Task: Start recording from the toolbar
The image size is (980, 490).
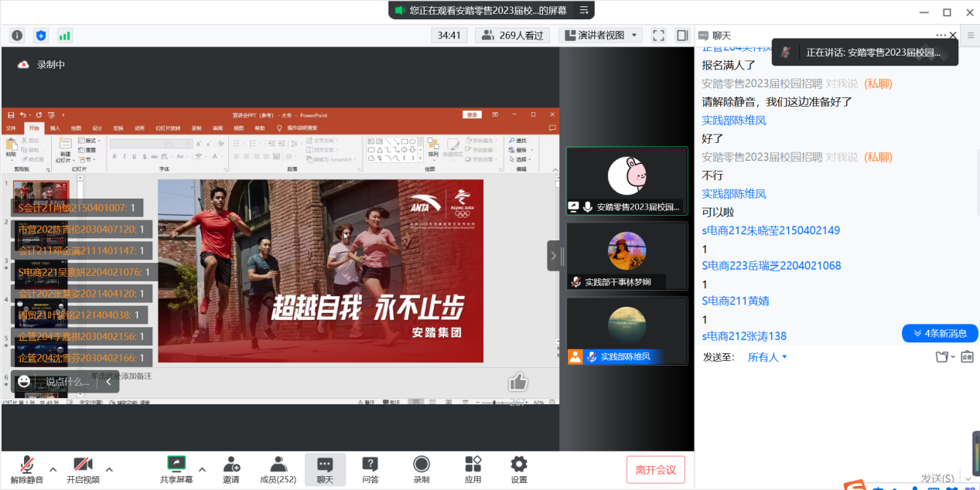Action: [422, 468]
